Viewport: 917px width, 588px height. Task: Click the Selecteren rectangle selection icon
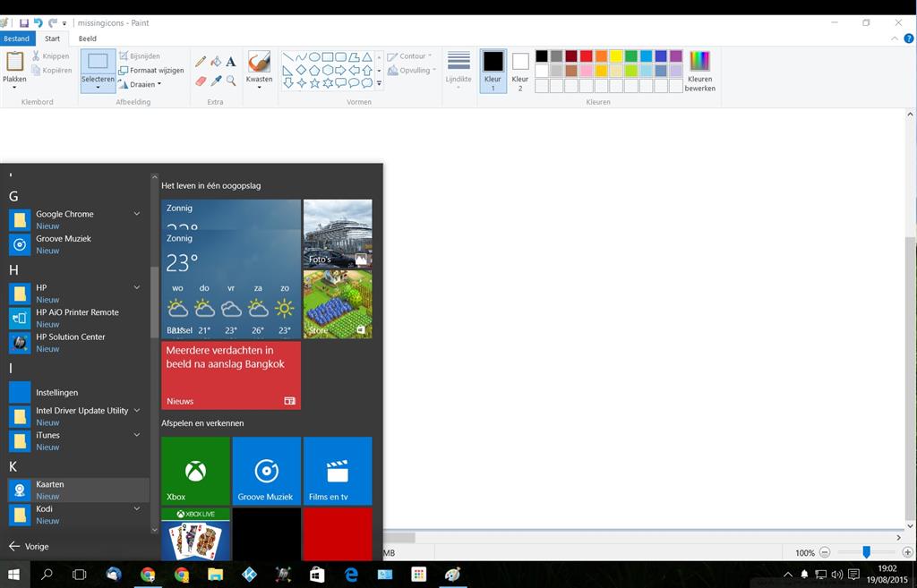[98, 62]
